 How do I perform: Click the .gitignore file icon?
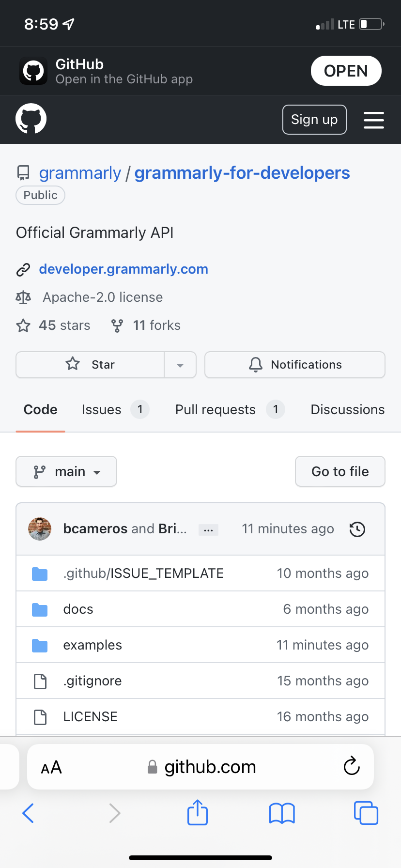click(x=40, y=681)
